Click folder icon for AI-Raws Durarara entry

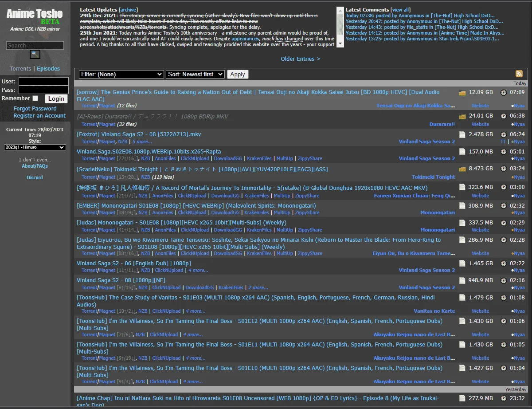click(462, 116)
